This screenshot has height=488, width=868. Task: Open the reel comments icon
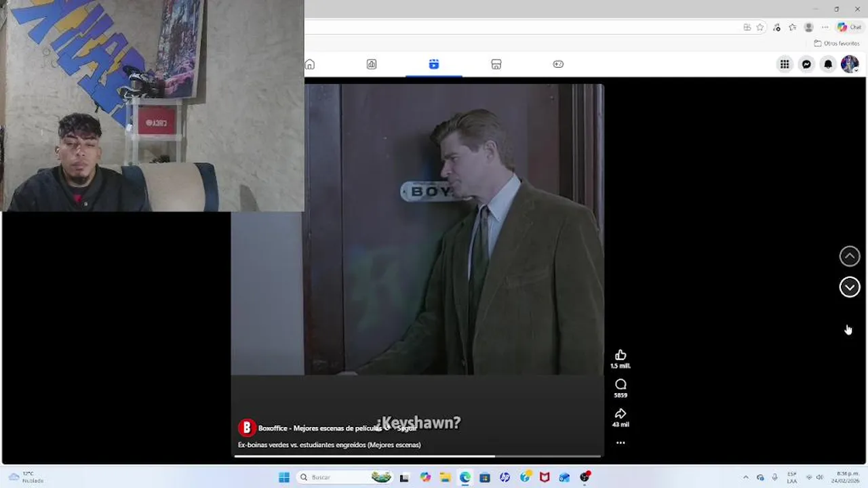pos(620,384)
